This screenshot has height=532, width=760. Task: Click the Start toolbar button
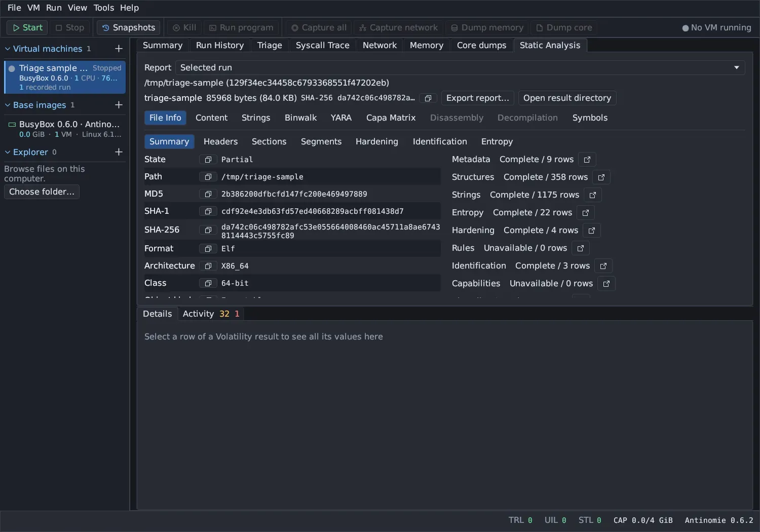(27, 27)
